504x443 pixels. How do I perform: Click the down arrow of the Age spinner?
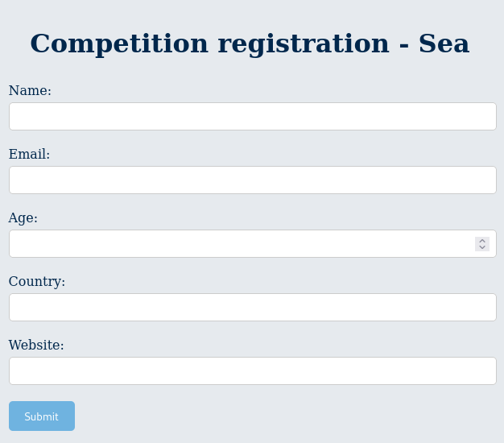pyautogui.click(x=482, y=247)
